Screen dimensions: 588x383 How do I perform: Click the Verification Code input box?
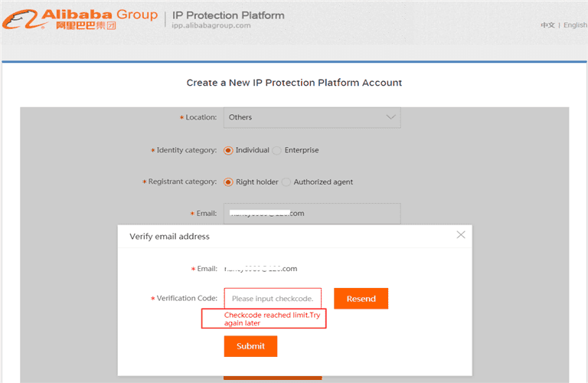coord(273,298)
